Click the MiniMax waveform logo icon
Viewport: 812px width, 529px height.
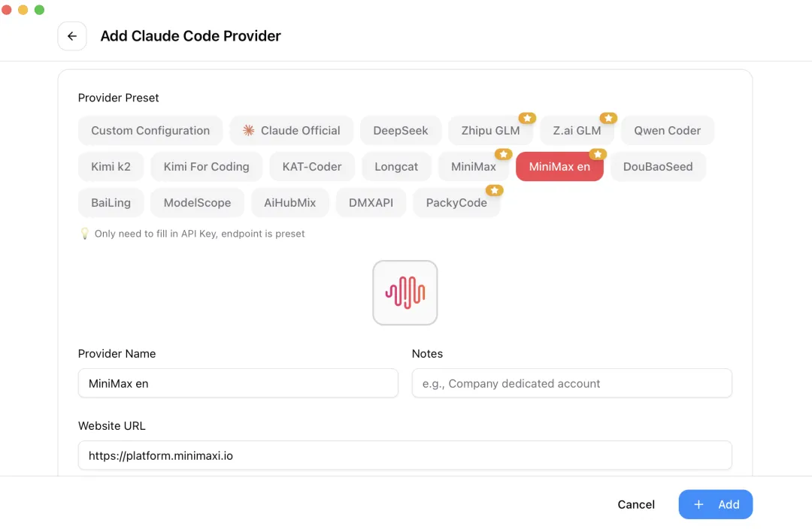click(405, 292)
